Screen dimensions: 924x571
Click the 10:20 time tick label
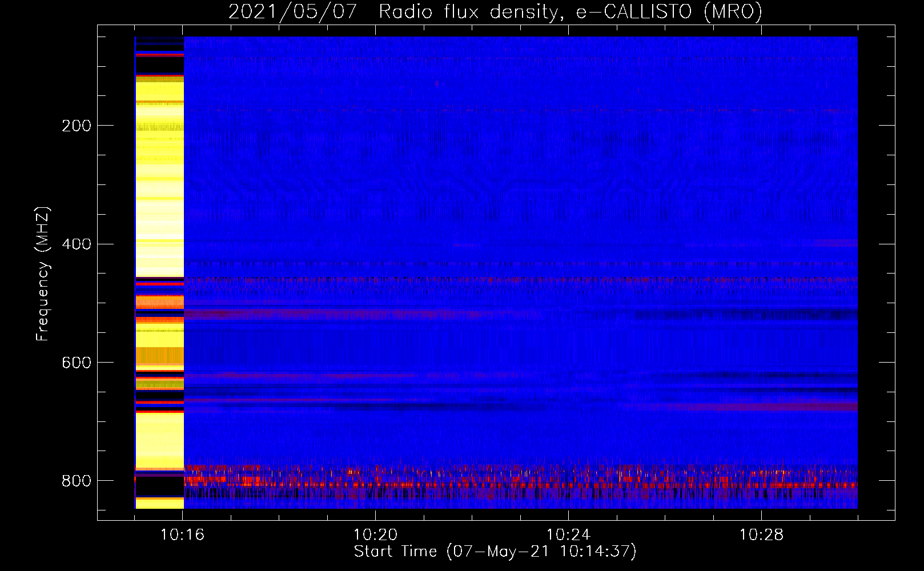point(375,535)
